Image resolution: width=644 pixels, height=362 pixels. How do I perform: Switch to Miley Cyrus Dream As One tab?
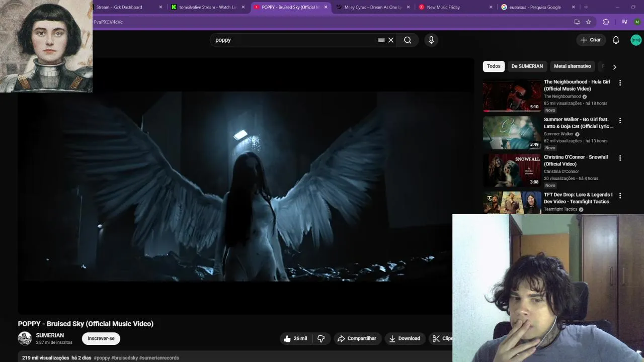tap(372, 7)
